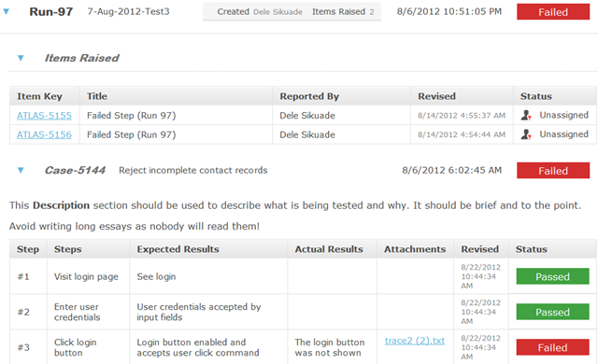This screenshot has width=598, height=364.
Task: Click the Created Dele Sikuade label
Action: point(260,12)
